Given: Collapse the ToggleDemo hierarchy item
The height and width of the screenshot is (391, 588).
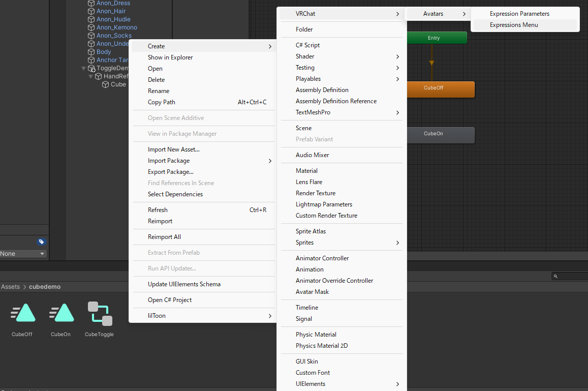Looking at the screenshot, I should [x=84, y=68].
